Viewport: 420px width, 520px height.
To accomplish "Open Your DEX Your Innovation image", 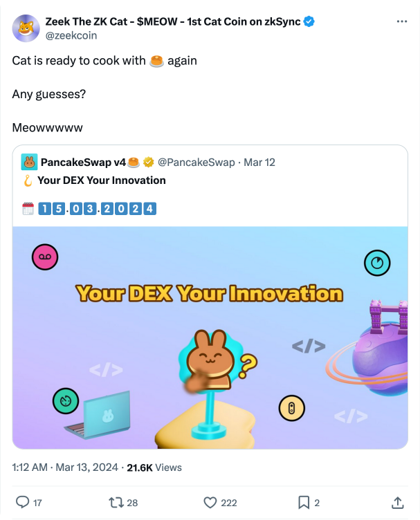I will click(210, 337).
